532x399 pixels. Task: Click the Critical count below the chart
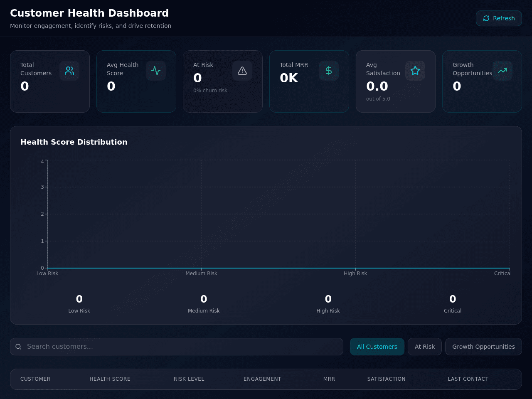[x=453, y=299]
